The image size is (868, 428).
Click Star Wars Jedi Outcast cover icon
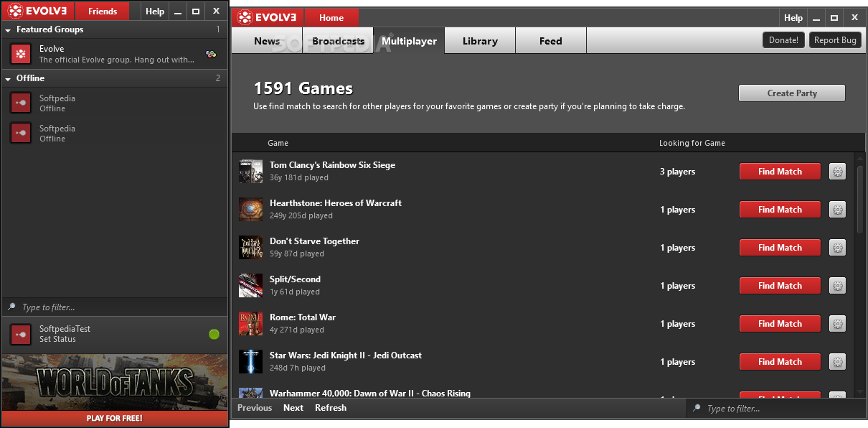251,361
